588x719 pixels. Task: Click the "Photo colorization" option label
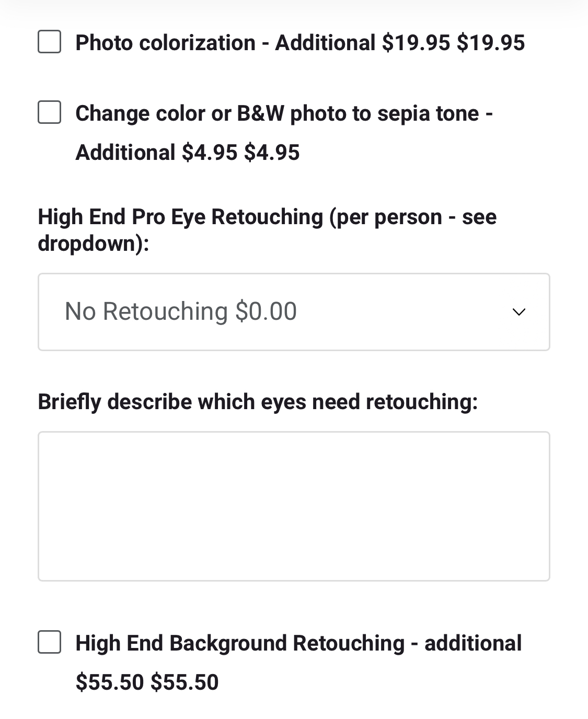(165, 43)
